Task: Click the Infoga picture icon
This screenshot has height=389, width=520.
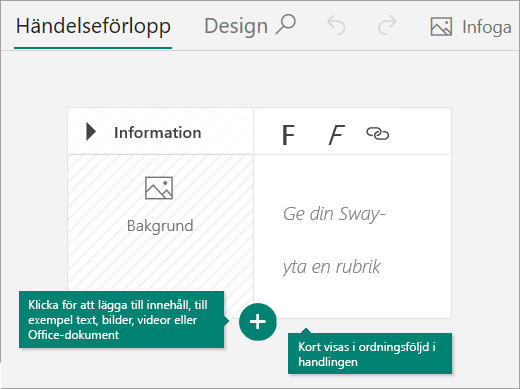Action: 441,27
